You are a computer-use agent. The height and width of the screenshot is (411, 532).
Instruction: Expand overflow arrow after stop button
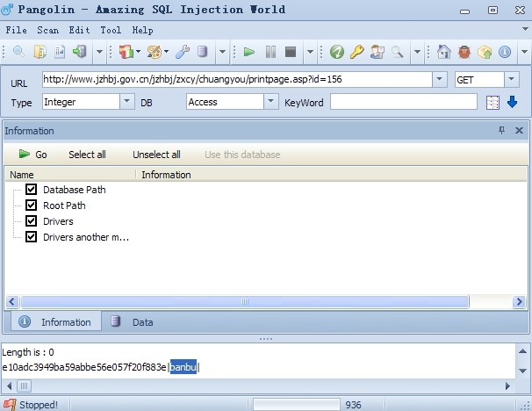pos(310,52)
